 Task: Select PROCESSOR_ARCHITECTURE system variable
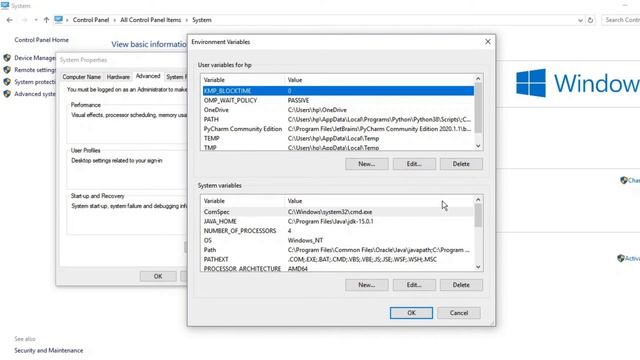click(x=338, y=268)
